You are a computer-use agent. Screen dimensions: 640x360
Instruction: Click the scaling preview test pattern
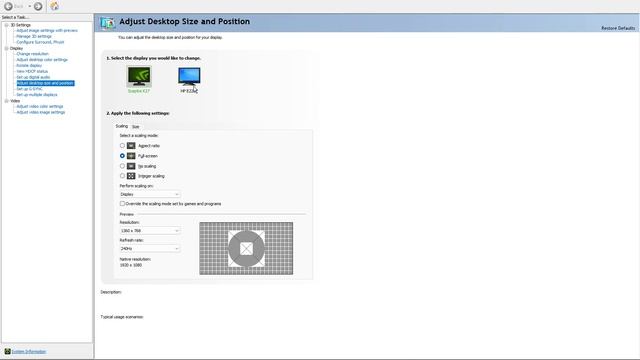[x=246, y=249]
